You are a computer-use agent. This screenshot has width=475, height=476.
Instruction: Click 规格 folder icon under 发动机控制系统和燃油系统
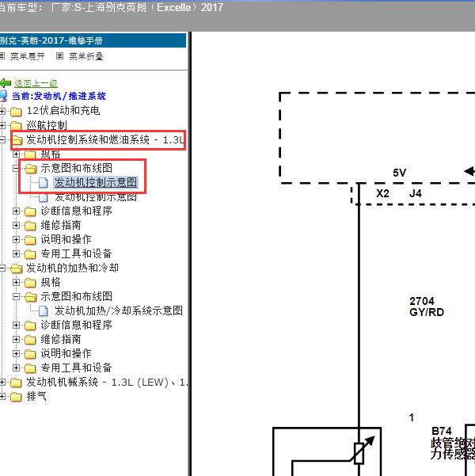click(30, 154)
